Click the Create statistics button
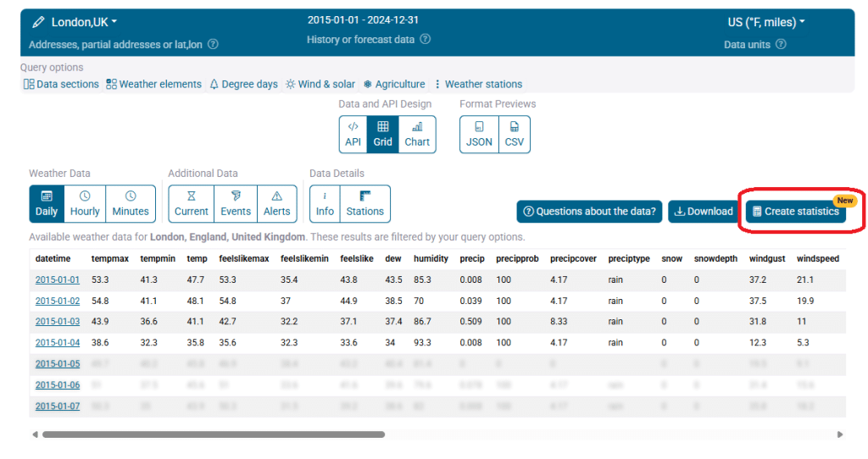This screenshot has width=868, height=459. point(795,212)
